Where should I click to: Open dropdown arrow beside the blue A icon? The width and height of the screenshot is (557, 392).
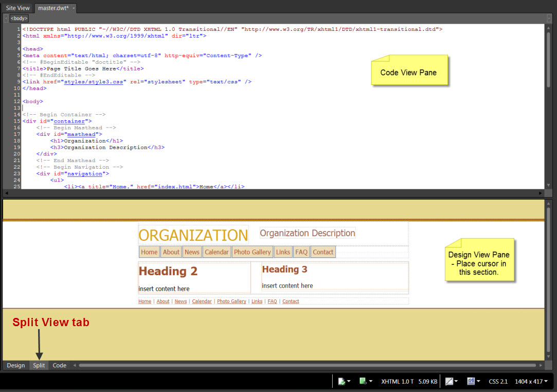(x=478, y=381)
